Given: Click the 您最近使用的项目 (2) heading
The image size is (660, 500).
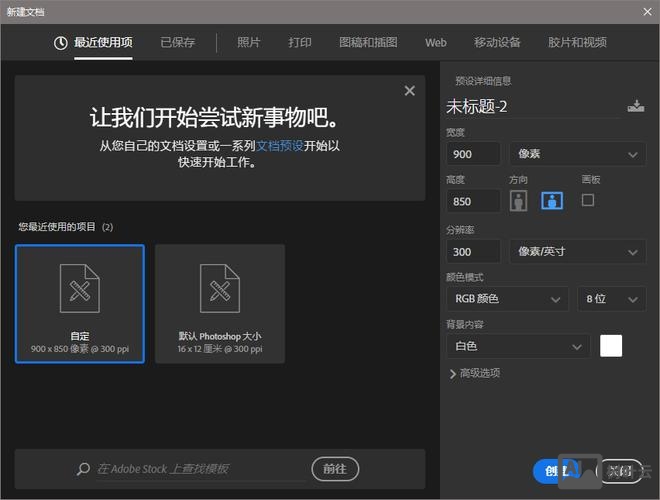Looking at the screenshot, I should pyautogui.click(x=65, y=227).
